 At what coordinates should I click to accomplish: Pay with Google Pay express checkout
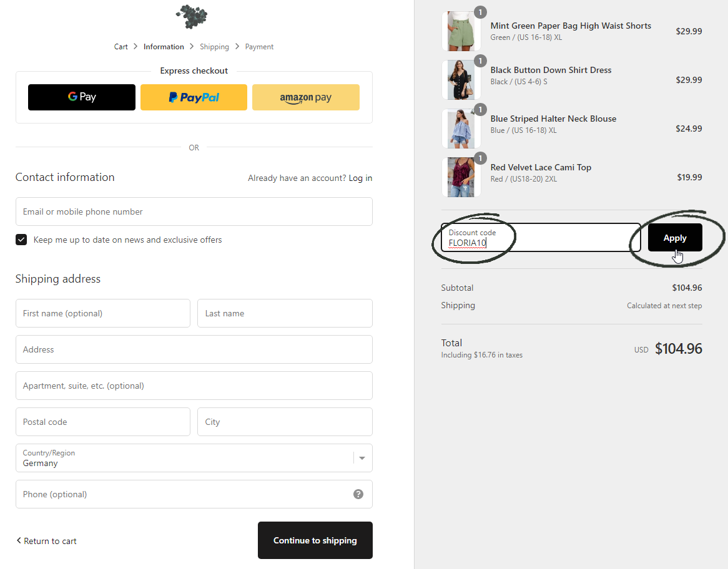click(x=82, y=97)
